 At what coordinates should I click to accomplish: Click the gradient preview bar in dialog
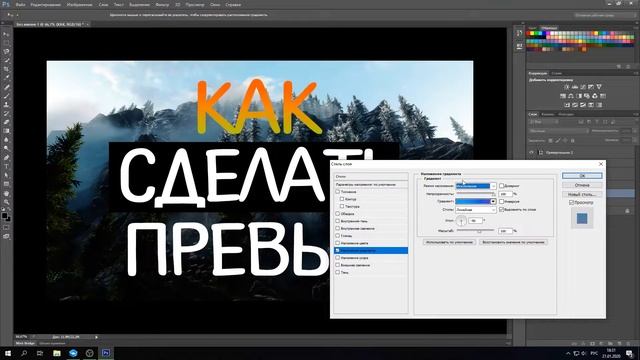click(x=473, y=202)
